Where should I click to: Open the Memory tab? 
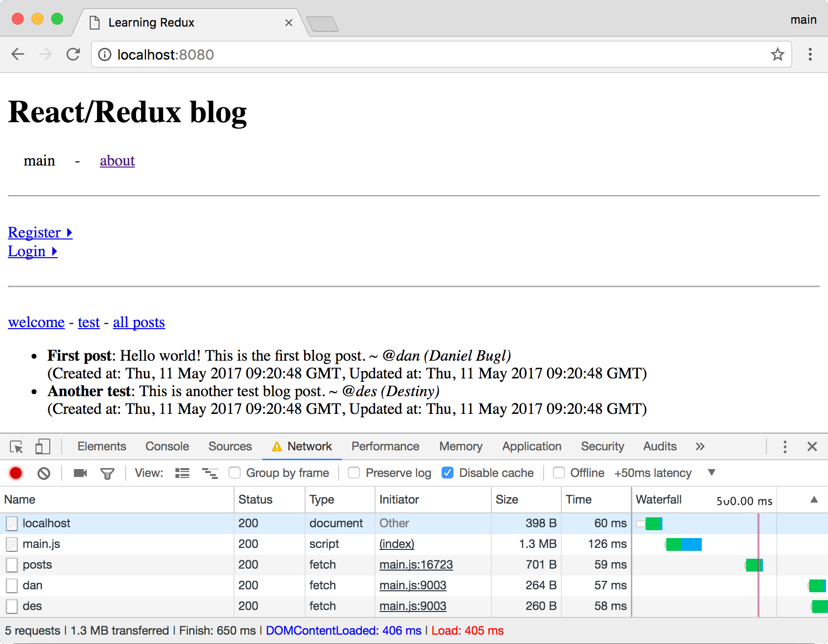pyautogui.click(x=461, y=446)
